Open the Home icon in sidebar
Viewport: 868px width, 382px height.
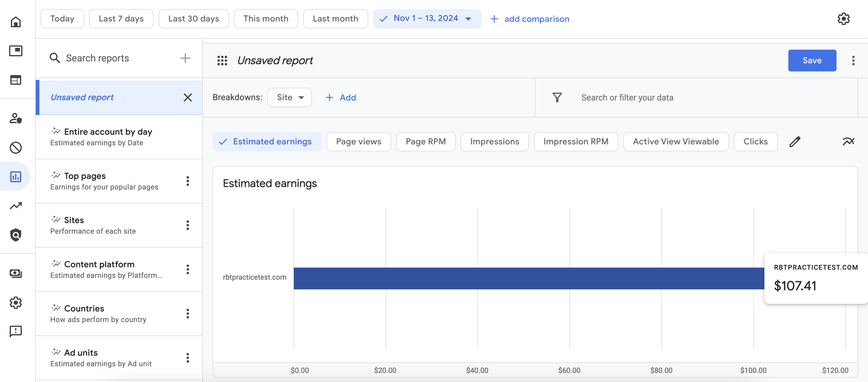15,22
